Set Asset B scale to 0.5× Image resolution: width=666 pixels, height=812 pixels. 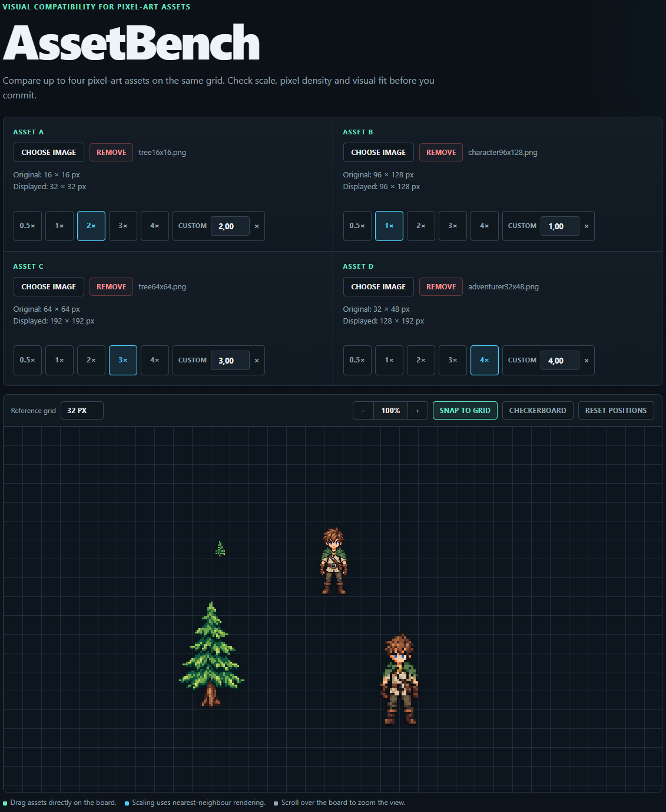(357, 226)
